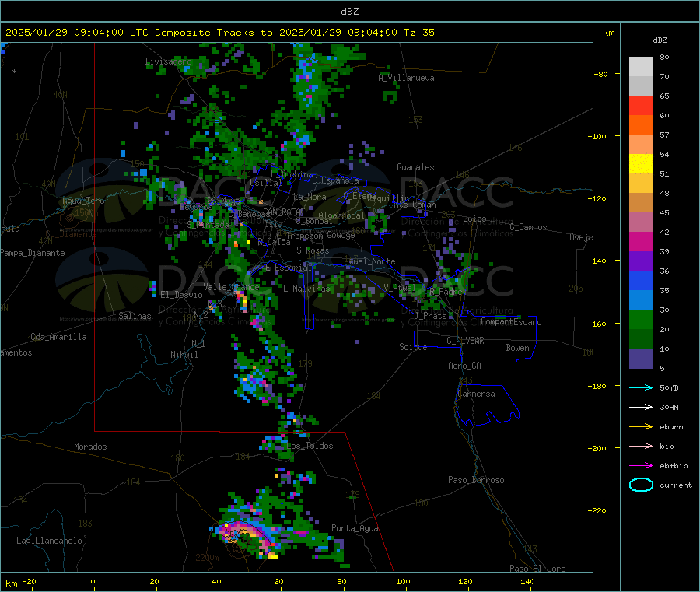Click the Morados map label

click(90, 447)
